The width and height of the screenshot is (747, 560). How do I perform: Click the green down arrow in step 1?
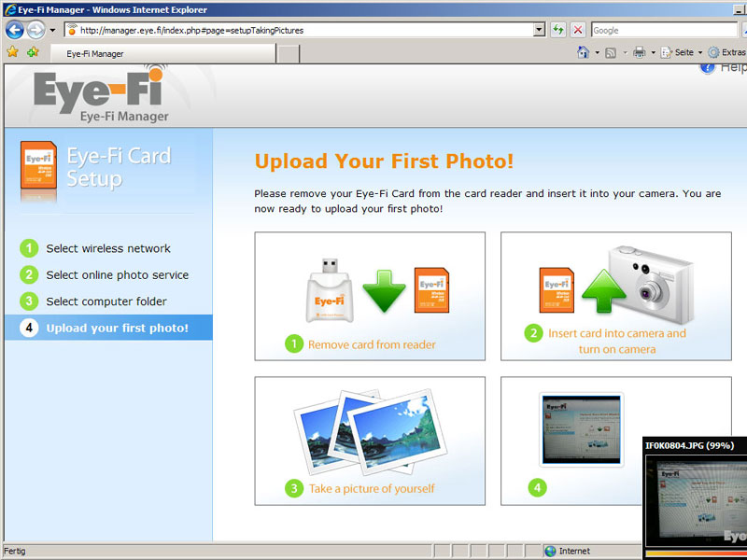coord(384,291)
